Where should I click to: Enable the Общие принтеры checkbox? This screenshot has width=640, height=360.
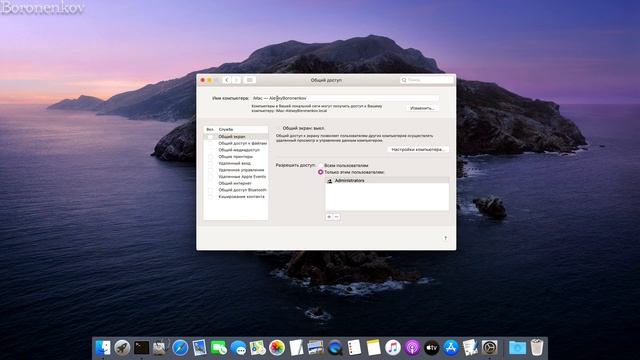(x=210, y=156)
